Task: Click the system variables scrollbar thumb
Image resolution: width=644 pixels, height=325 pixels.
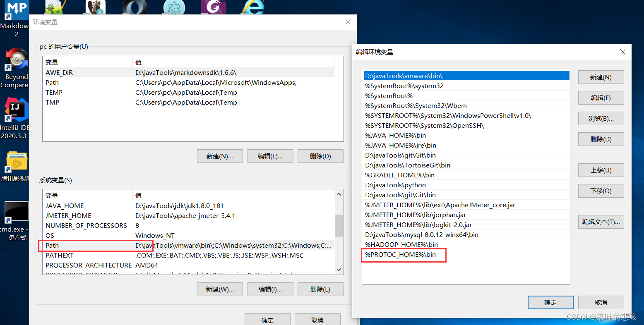Action: click(339, 226)
